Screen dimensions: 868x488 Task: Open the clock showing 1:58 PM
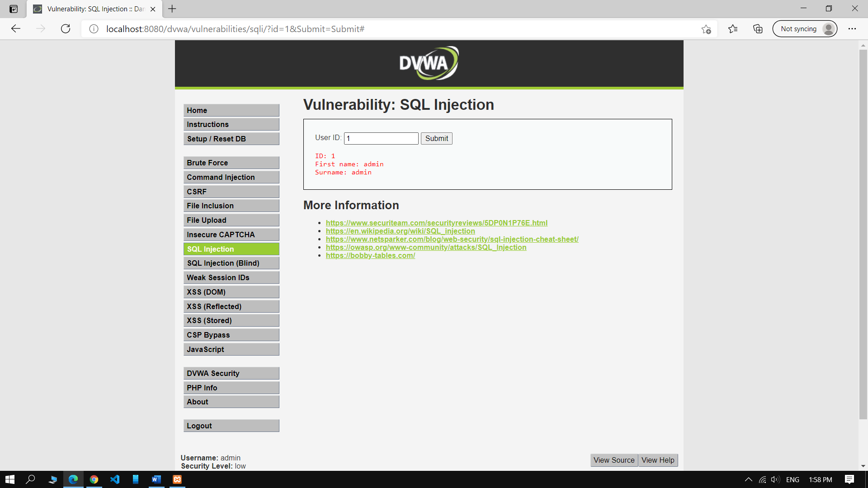click(x=821, y=479)
